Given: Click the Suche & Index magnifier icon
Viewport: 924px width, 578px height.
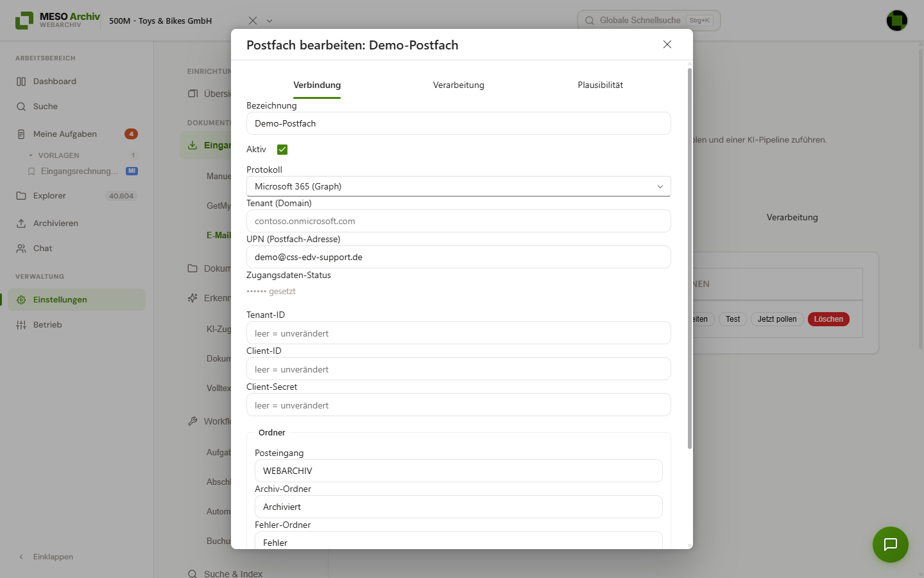Looking at the screenshot, I should click(193, 574).
